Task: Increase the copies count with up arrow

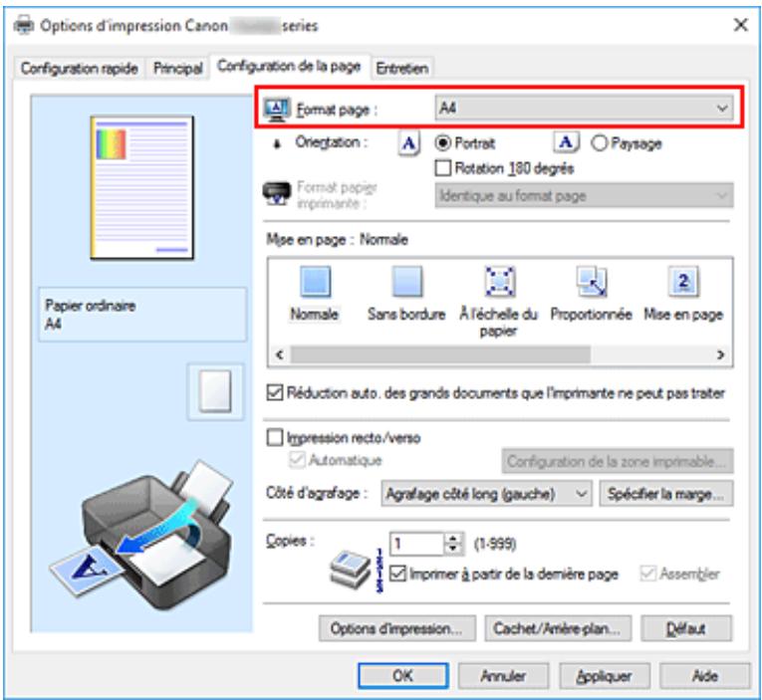Action: tap(453, 539)
